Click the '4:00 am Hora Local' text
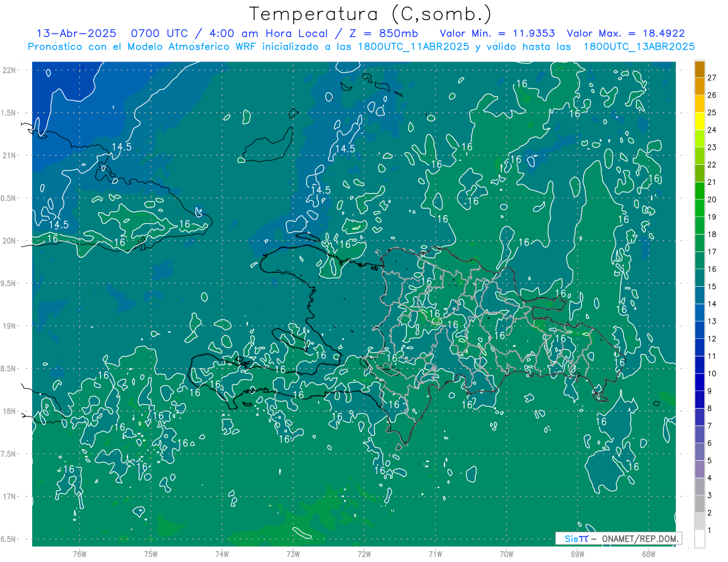The width and height of the screenshot is (728, 562). (x=265, y=33)
